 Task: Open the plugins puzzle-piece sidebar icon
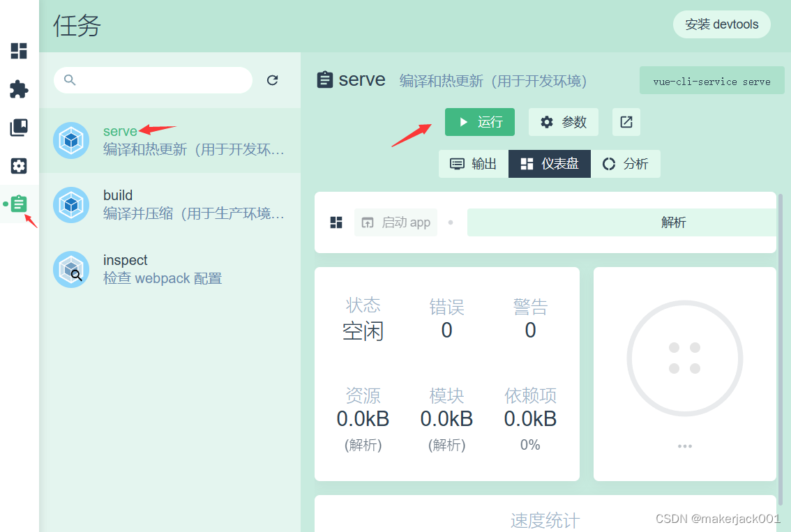tap(19, 89)
